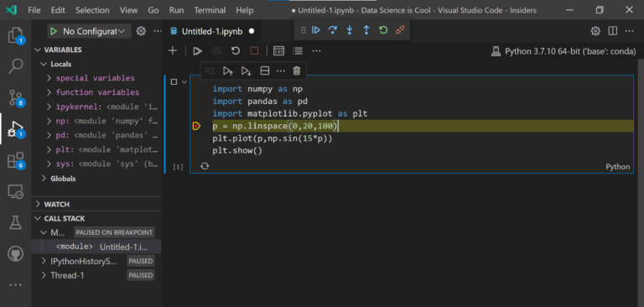The height and width of the screenshot is (307, 644).
Task: Select Python 3.7.10 kernel picker
Action: point(563,51)
